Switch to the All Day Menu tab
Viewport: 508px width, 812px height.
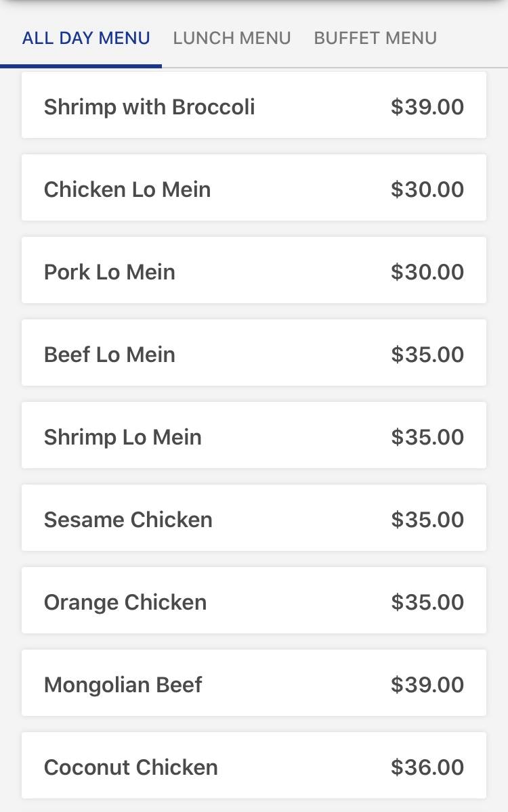[86, 38]
